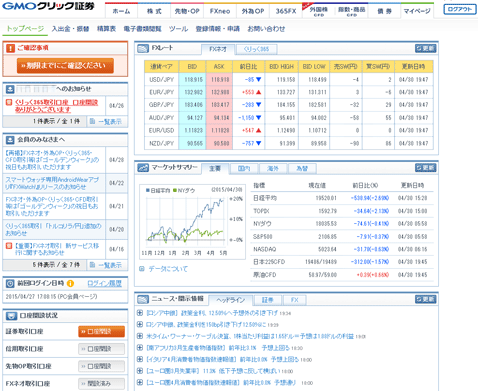Switch to the FXネオ rate tab

tap(218, 49)
